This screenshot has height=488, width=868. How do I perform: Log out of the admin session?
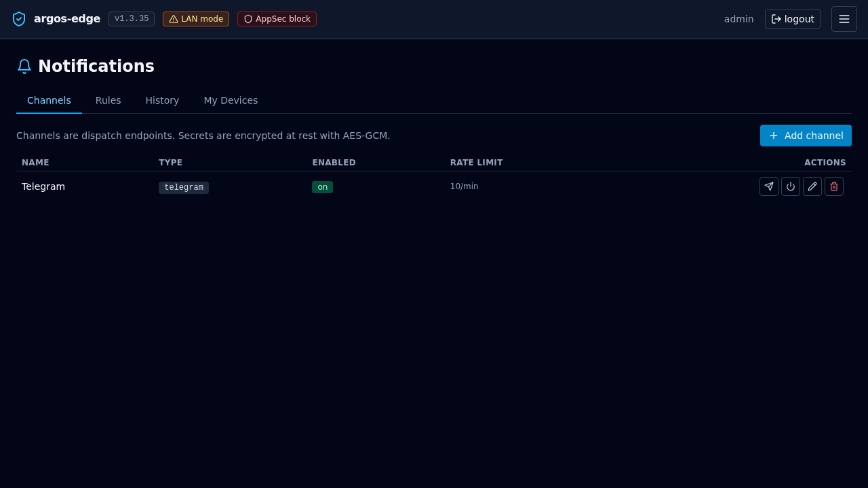(x=793, y=19)
